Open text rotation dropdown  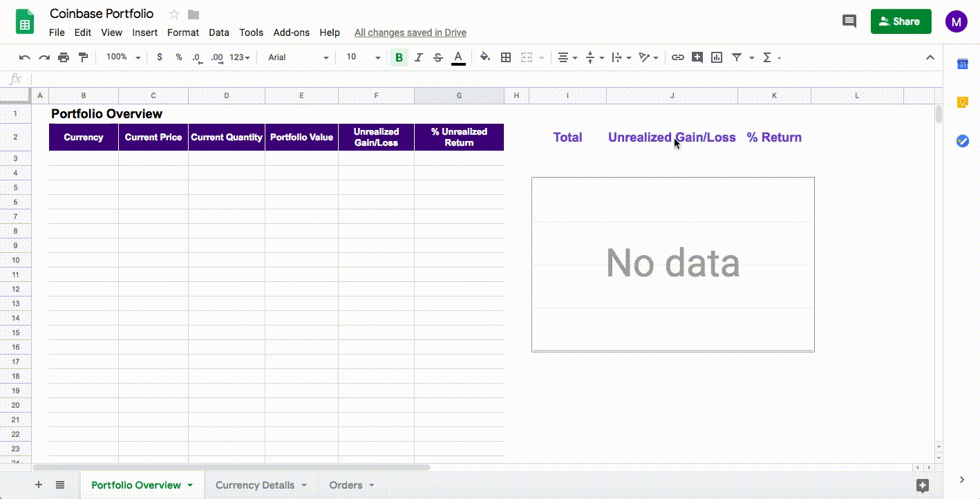click(648, 57)
